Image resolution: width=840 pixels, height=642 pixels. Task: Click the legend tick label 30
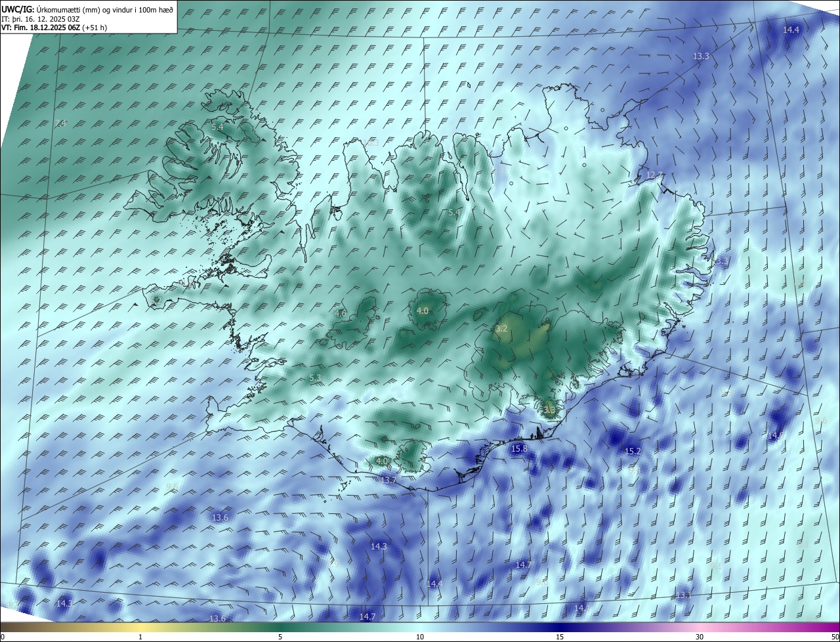click(700, 637)
